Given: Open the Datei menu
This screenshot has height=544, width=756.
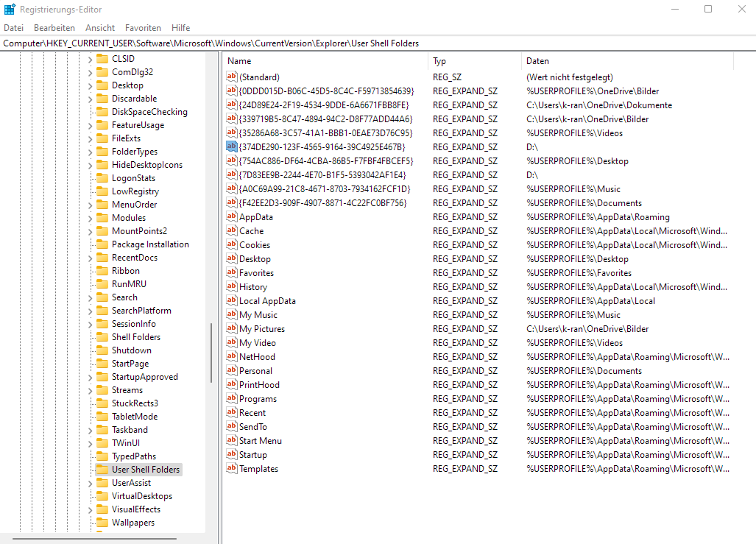Looking at the screenshot, I should click(x=13, y=28).
